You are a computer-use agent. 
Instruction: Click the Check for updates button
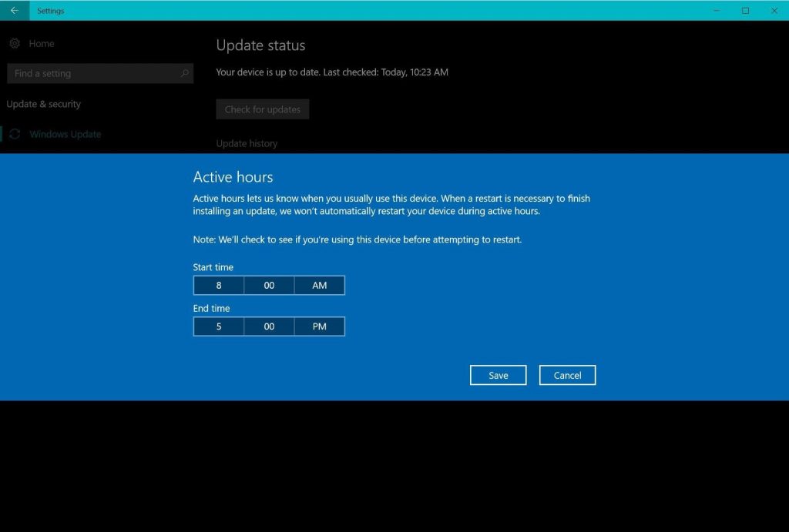[263, 109]
